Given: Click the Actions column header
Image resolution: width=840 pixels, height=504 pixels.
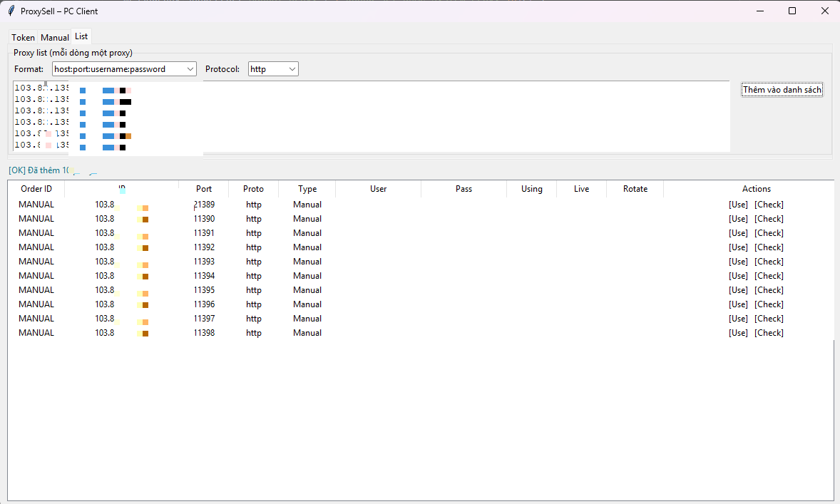Looking at the screenshot, I should click(x=756, y=188).
